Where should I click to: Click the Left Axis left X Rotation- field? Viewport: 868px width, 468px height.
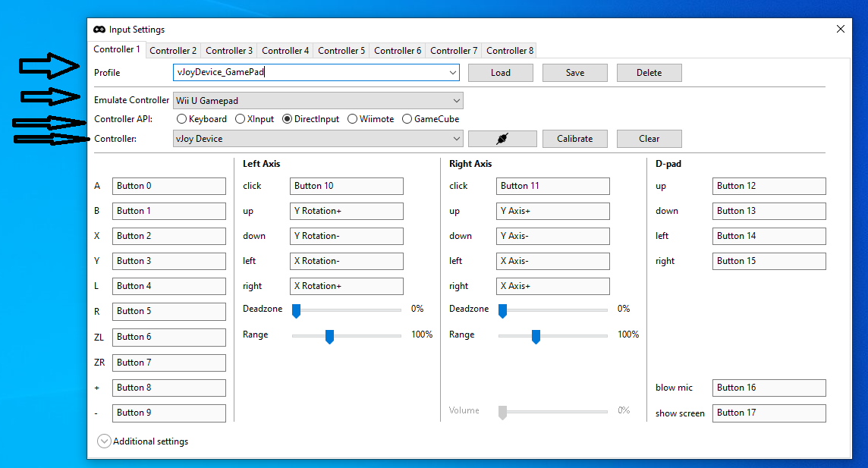(347, 261)
